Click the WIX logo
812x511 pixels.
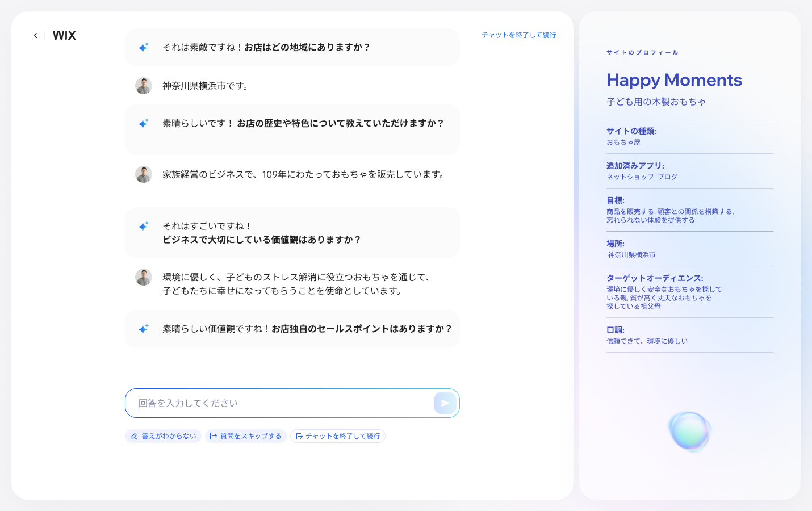tap(64, 35)
